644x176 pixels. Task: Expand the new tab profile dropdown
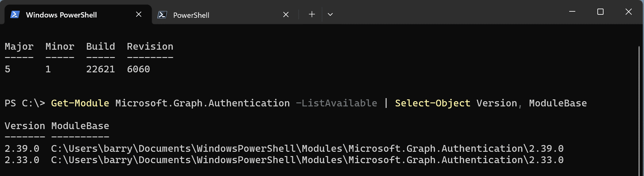click(x=330, y=14)
